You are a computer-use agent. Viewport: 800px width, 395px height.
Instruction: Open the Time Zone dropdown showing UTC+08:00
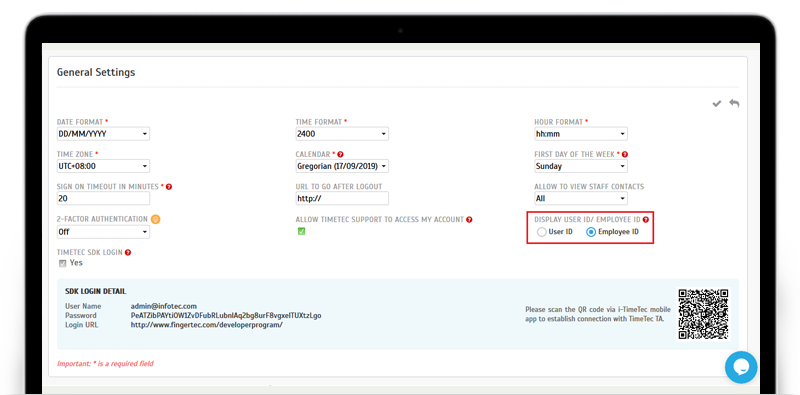point(103,166)
